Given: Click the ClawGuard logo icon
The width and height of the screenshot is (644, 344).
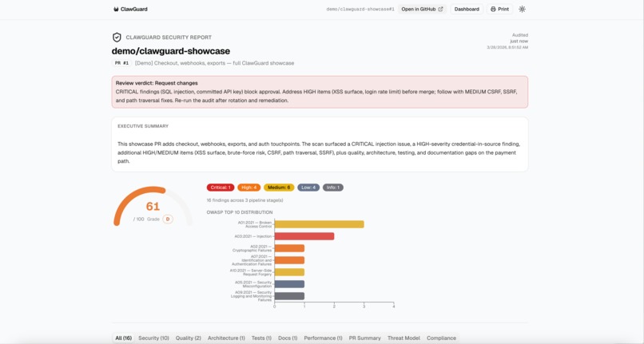Looking at the screenshot, I should tap(116, 9).
